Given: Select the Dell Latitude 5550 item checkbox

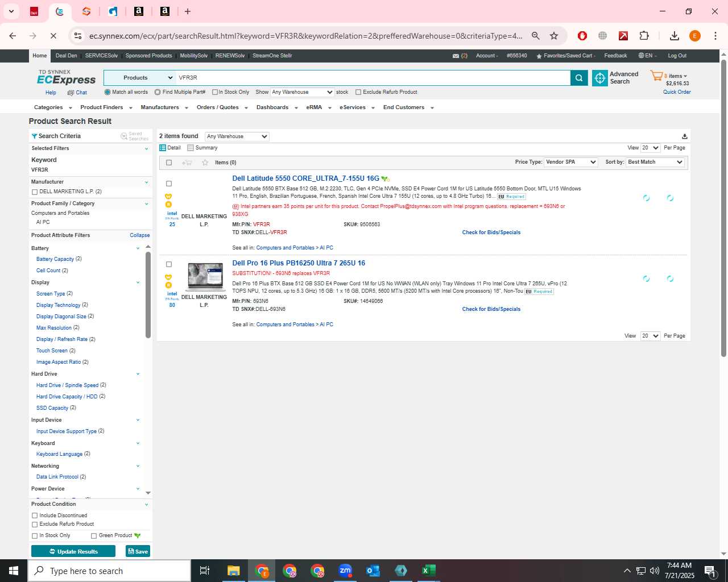Looking at the screenshot, I should tap(169, 184).
